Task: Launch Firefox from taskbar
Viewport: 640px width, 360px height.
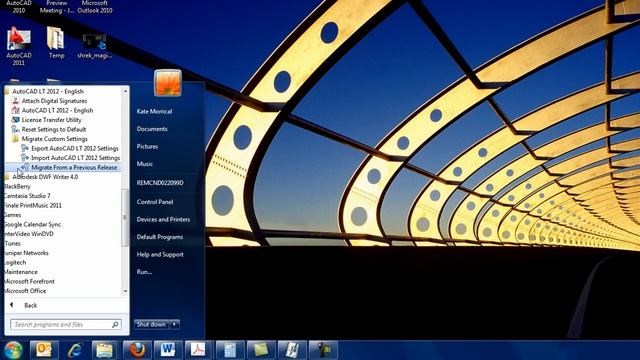Action: (137, 350)
